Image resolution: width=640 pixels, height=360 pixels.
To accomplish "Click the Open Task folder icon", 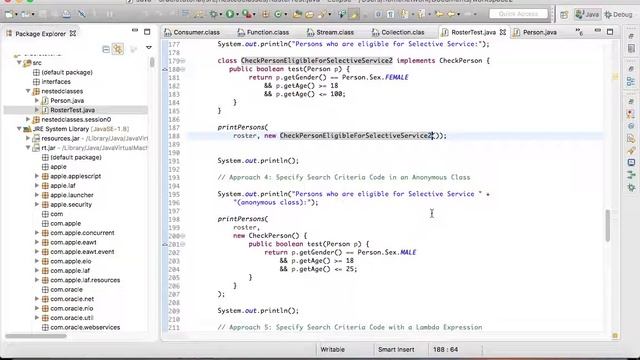I will coord(309,15).
